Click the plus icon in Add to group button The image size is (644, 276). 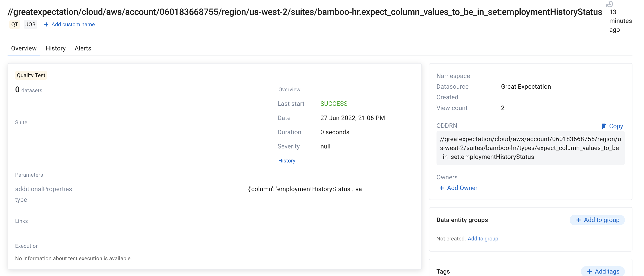579,220
